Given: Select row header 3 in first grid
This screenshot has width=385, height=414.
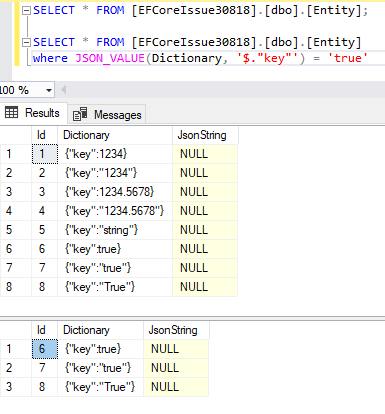Looking at the screenshot, I should point(16,192).
